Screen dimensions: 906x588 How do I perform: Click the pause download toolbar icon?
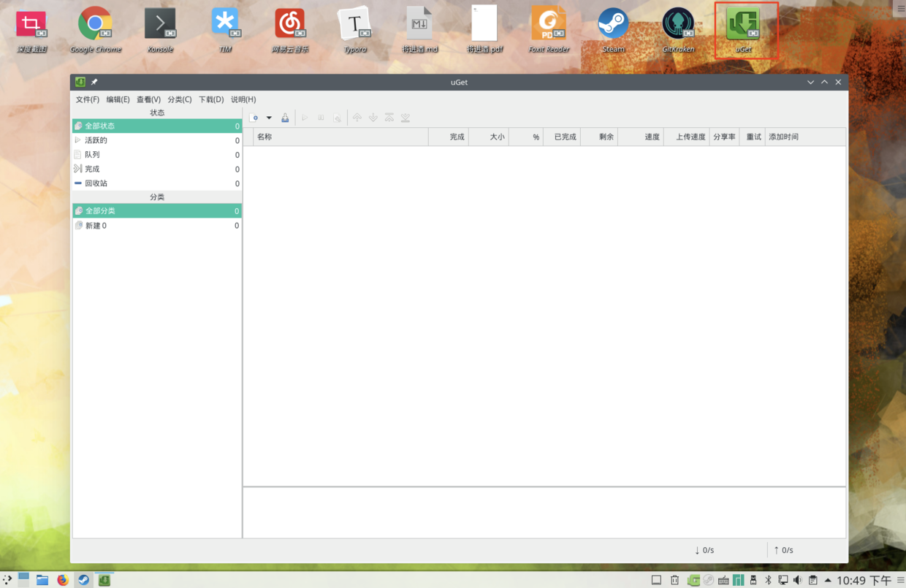321,118
